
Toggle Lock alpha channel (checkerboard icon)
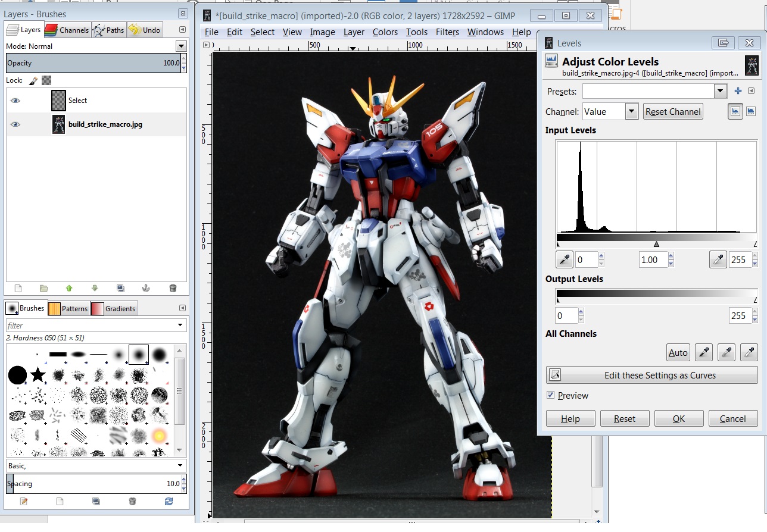[46, 80]
